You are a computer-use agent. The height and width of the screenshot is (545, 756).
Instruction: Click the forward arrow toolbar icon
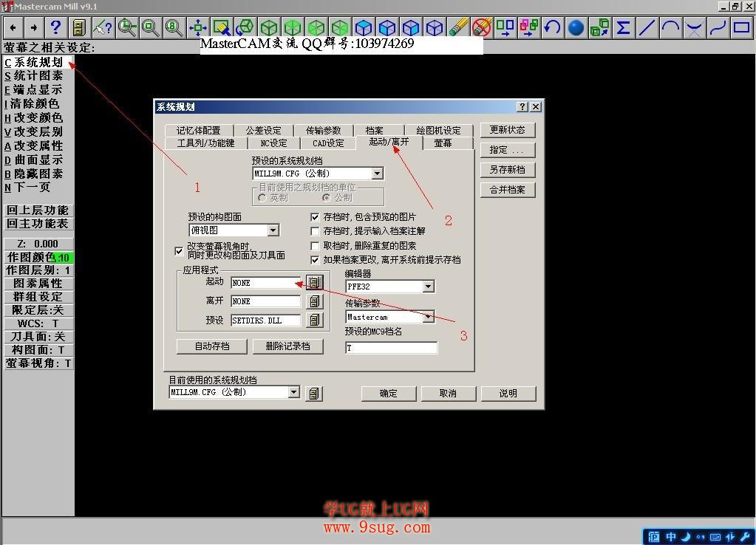(x=34, y=27)
